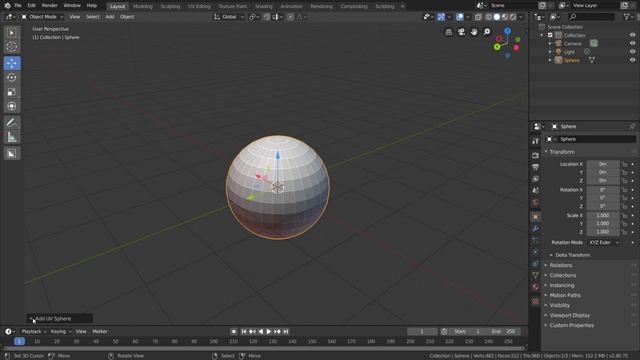Click the timeline horizontal scrollbar
640x360 pixels.
pyautogui.click(x=264, y=348)
